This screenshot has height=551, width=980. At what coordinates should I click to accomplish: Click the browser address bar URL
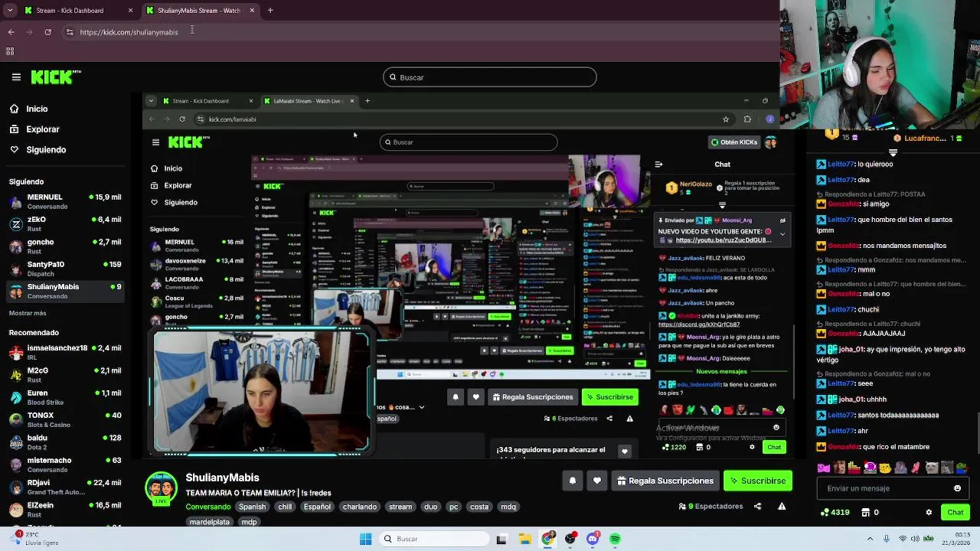point(129,32)
